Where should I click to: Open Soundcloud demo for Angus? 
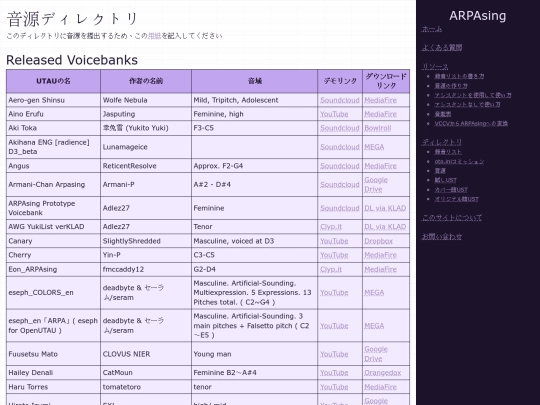pos(340,166)
